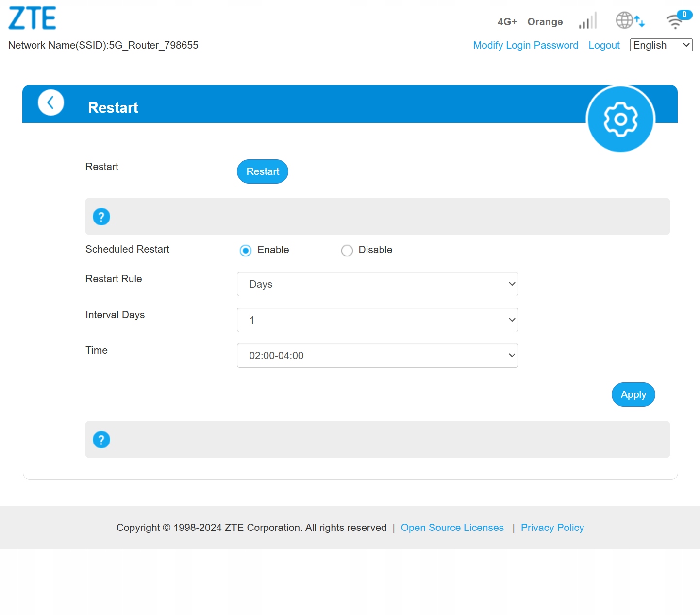Image resolution: width=700 pixels, height=615 pixels.
Task: Select Enable for Scheduled Restart
Action: [x=246, y=251]
